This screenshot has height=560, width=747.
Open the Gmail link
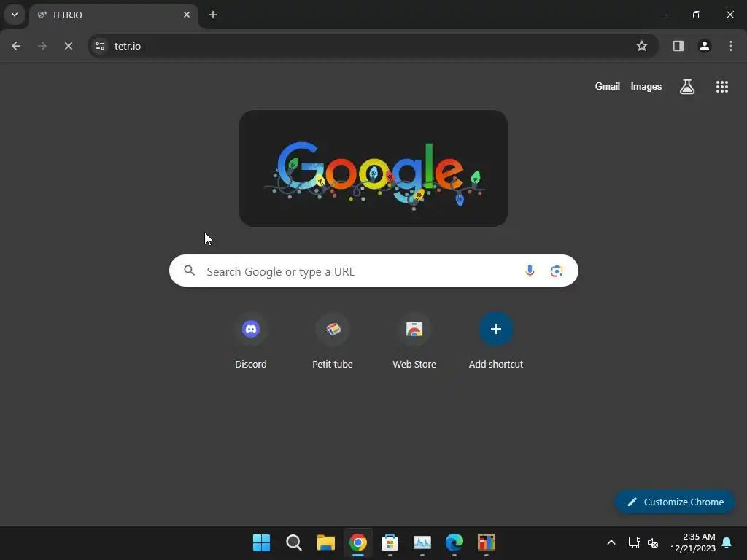[x=608, y=86]
